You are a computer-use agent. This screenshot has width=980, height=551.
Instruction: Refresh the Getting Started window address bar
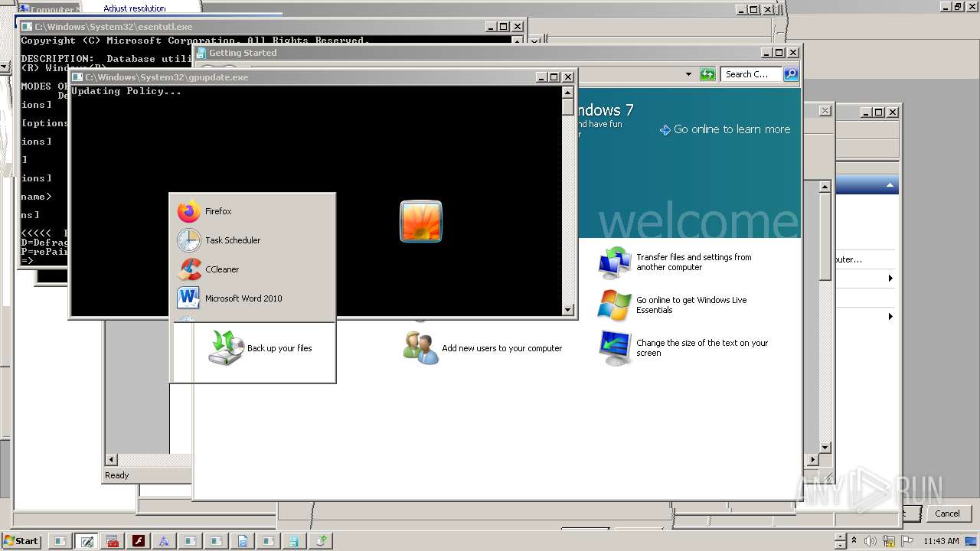coord(707,74)
